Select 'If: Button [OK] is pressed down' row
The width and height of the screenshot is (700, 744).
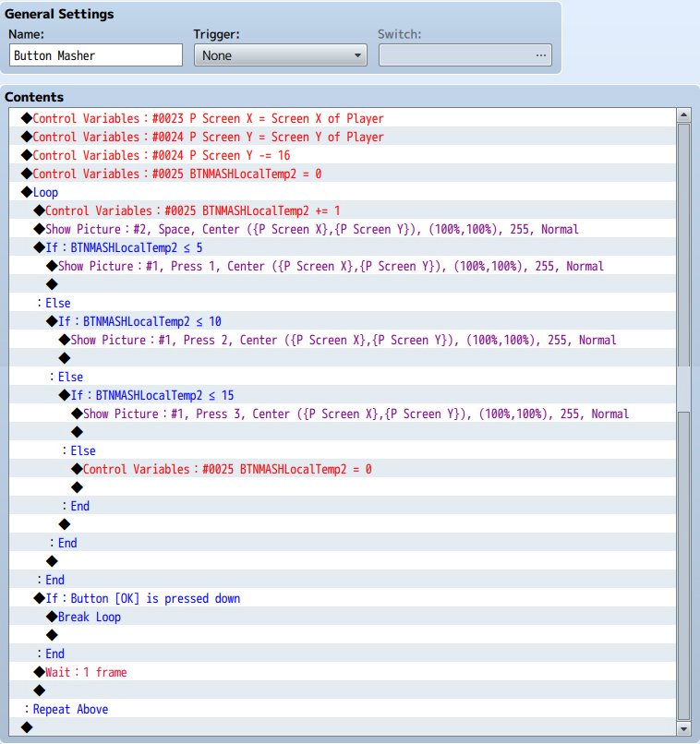(343, 598)
